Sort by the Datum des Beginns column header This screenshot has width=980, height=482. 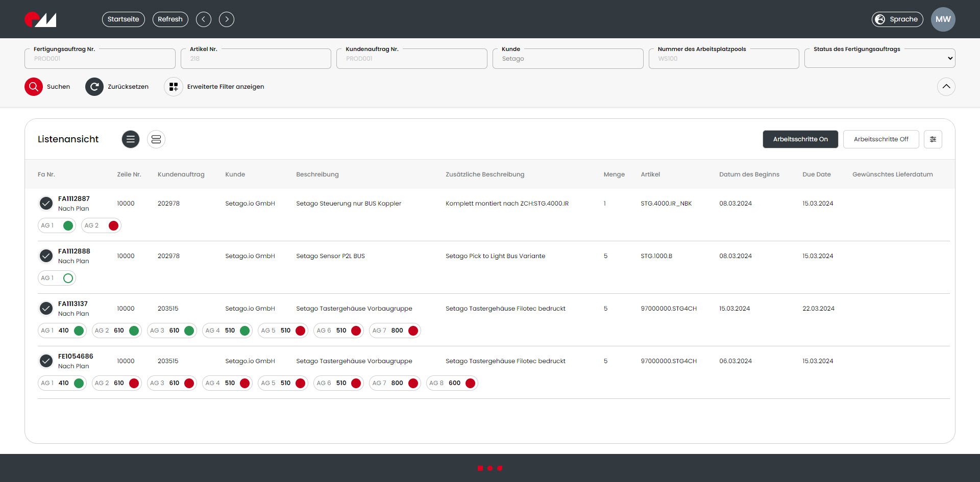tap(749, 174)
